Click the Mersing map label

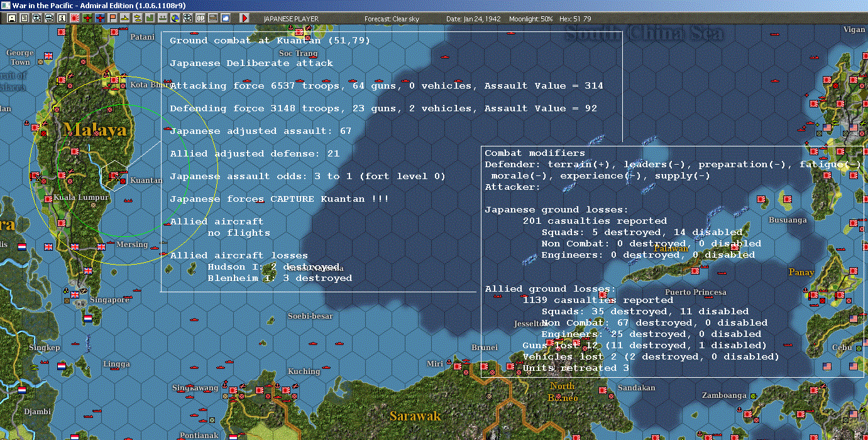click(x=133, y=245)
